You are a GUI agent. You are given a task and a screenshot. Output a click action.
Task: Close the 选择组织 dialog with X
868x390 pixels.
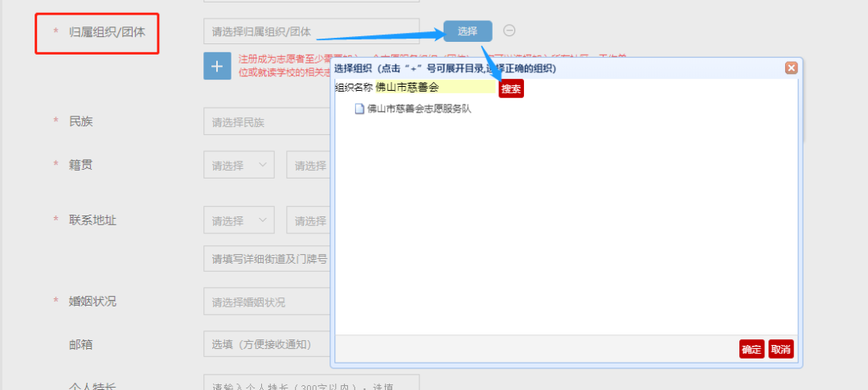[x=792, y=68]
